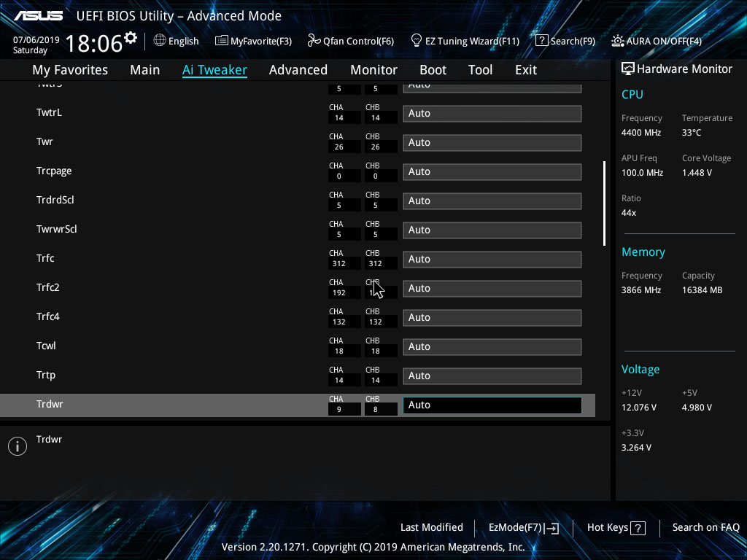This screenshot has width=747, height=560.
Task: Select the TrdrdScl setting label
Action: [x=55, y=200]
